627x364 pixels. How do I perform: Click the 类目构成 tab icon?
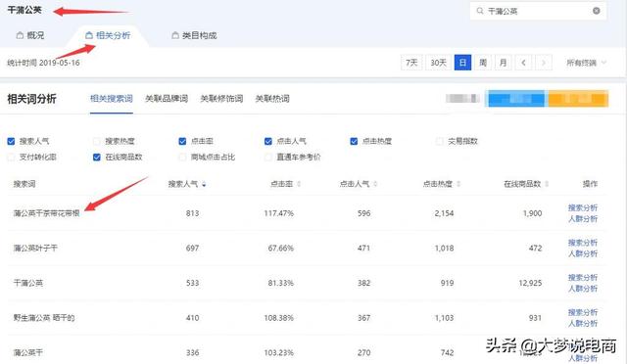[175, 35]
